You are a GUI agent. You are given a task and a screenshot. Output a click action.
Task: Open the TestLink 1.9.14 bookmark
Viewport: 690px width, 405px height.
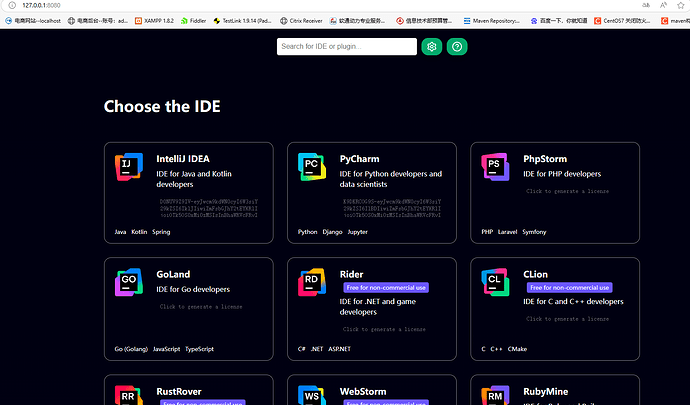pyautogui.click(x=242, y=21)
